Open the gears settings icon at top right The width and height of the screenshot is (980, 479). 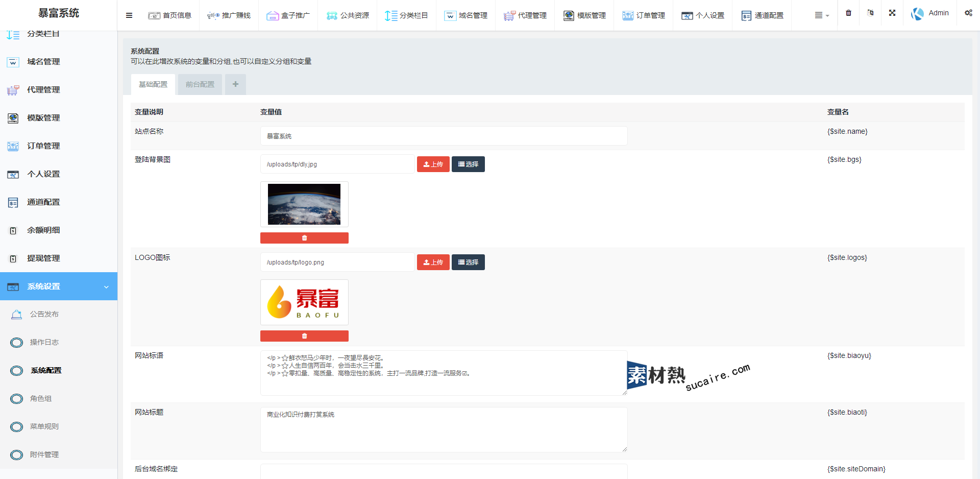click(x=968, y=13)
